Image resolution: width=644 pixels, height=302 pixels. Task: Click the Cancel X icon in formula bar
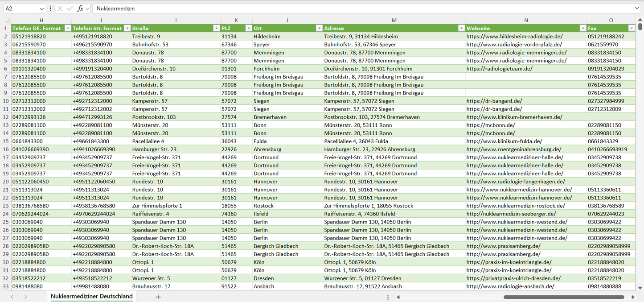coord(60,8)
